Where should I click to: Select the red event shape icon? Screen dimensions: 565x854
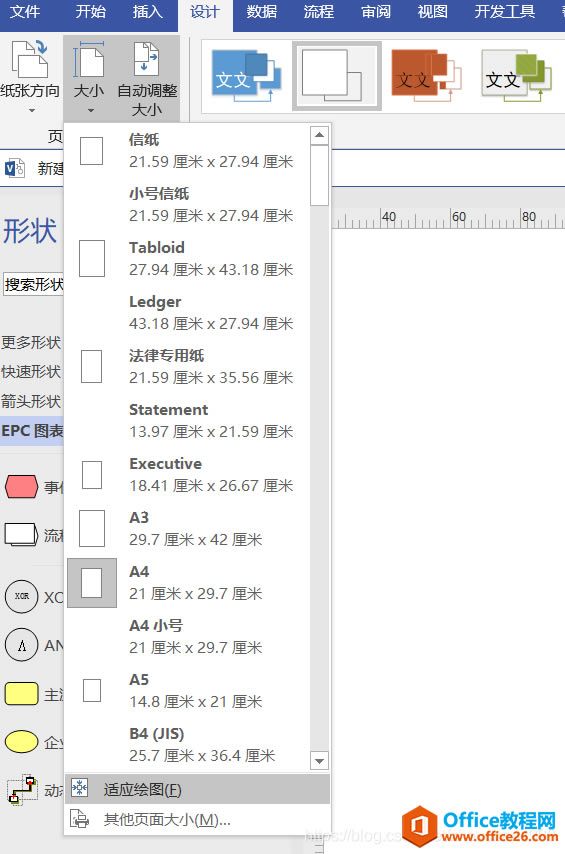21,486
